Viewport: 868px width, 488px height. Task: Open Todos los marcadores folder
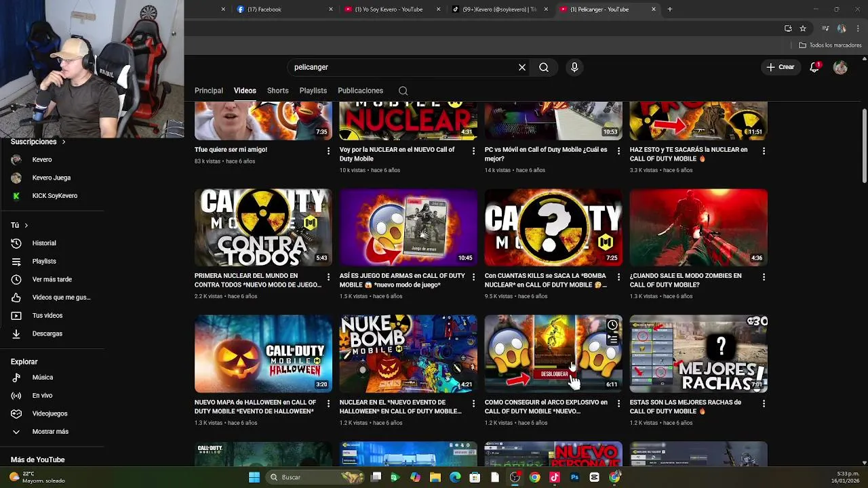click(830, 45)
